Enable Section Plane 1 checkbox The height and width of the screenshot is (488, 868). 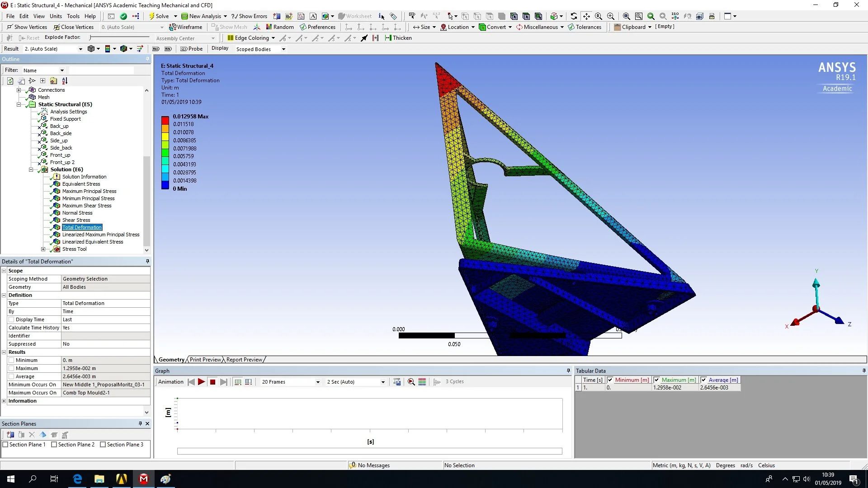point(5,445)
